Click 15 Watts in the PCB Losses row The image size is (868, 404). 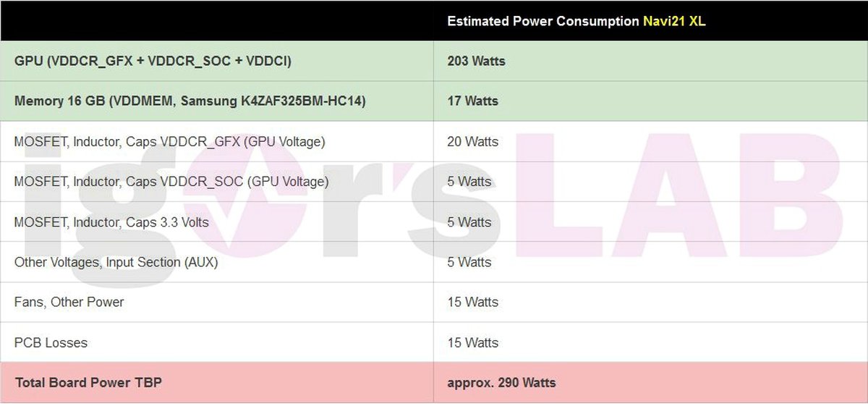(x=472, y=342)
